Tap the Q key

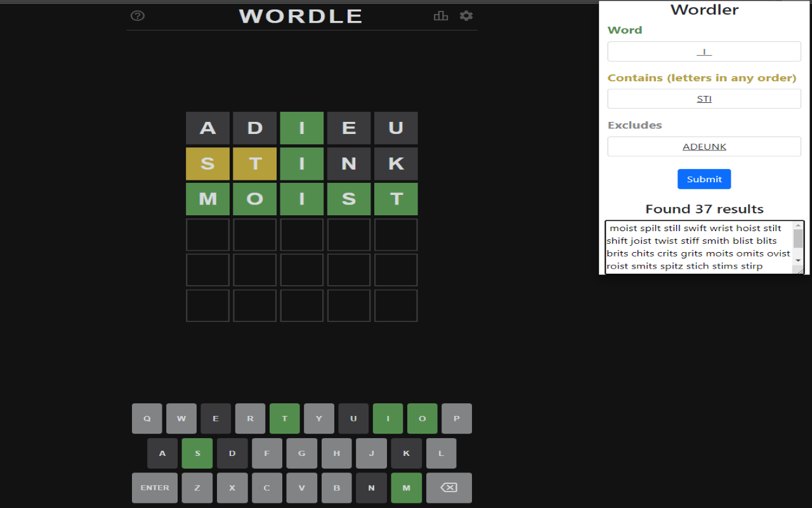pyautogui.click(x=147, y=418)
